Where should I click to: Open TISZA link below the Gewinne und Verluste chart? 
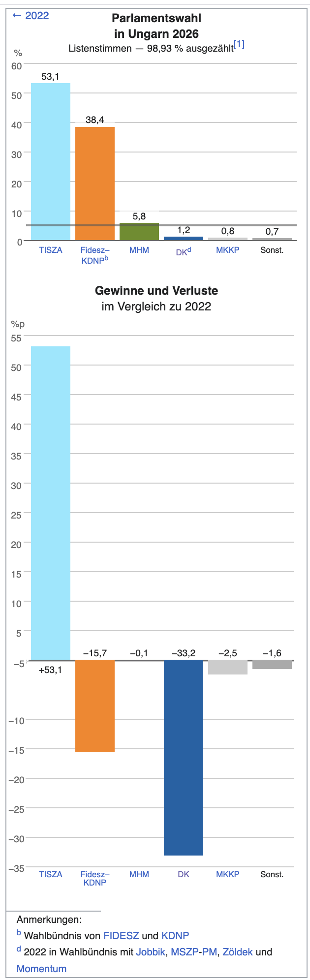[x=51, y=874]
